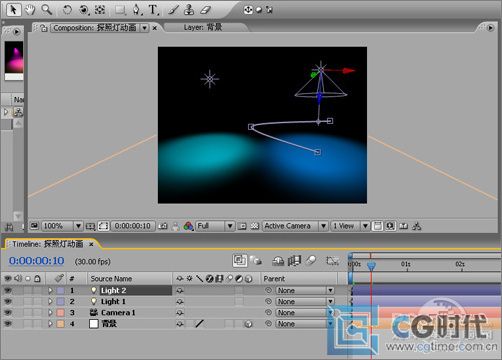Click the fast previews icon in viewer bar

tap(390, 226)
